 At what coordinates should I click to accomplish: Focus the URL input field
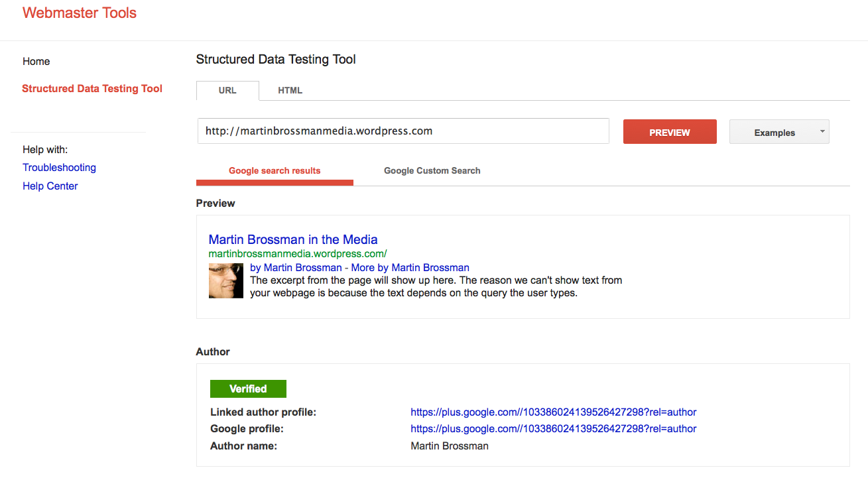[403, 131]
